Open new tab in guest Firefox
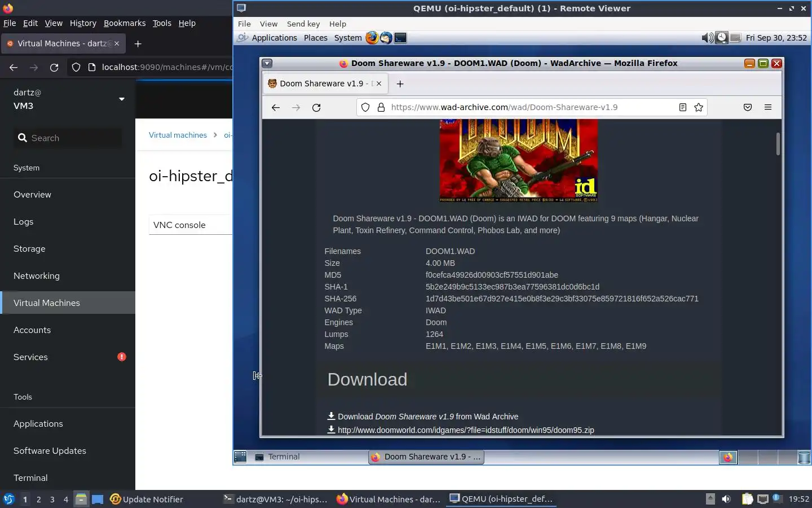 coord(400,84)
